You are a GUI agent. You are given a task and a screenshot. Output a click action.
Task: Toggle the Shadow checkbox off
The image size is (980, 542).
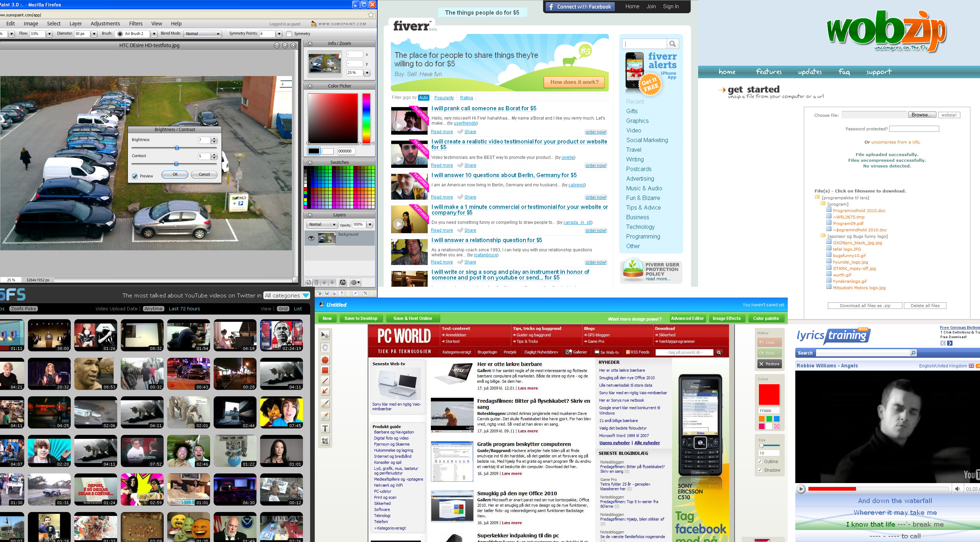coord(760,470)
